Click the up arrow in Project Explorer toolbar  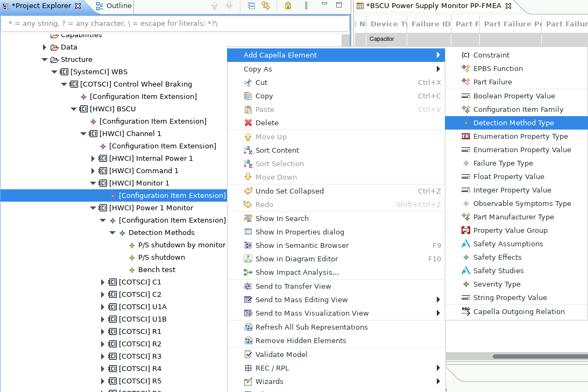pyautogui.click(x=215, y=5)
